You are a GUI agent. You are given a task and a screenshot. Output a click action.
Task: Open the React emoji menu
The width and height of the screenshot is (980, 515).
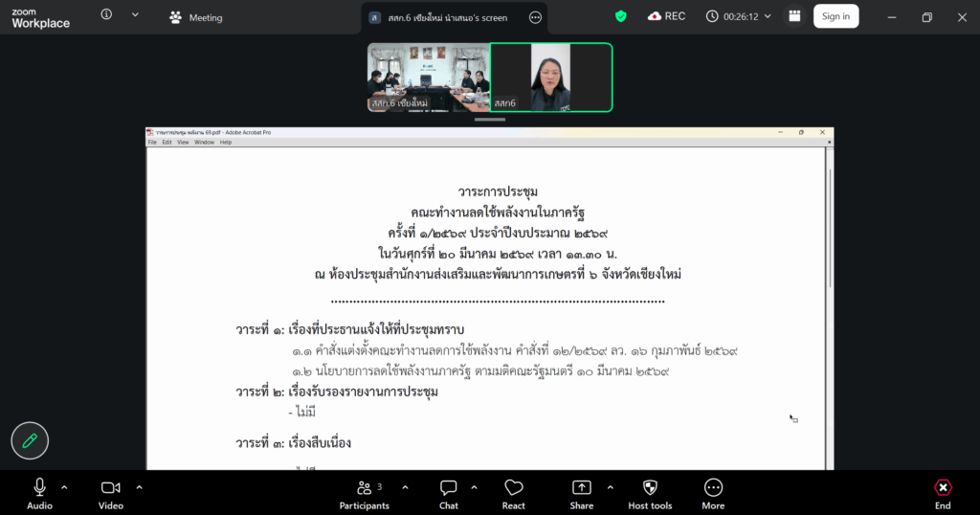coord(514,493)
